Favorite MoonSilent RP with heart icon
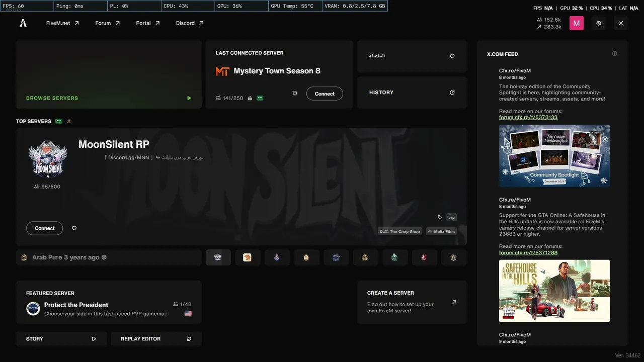644x362 pixels. 74,228
